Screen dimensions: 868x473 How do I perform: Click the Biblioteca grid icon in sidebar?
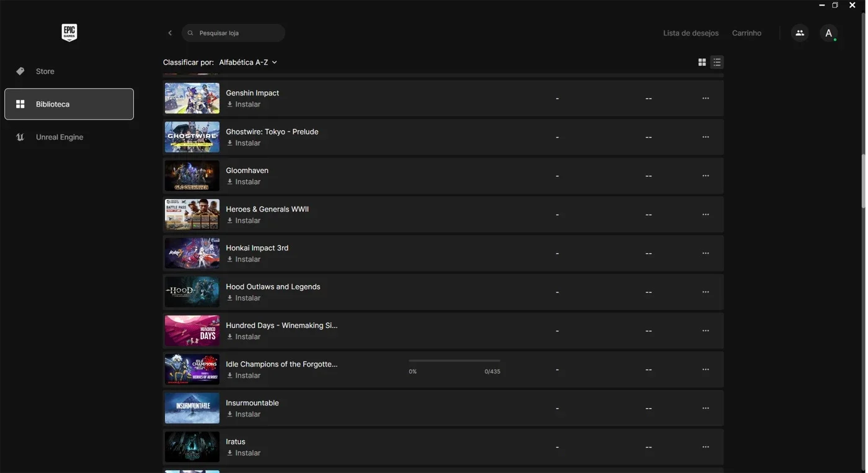(x=20, y=104)
